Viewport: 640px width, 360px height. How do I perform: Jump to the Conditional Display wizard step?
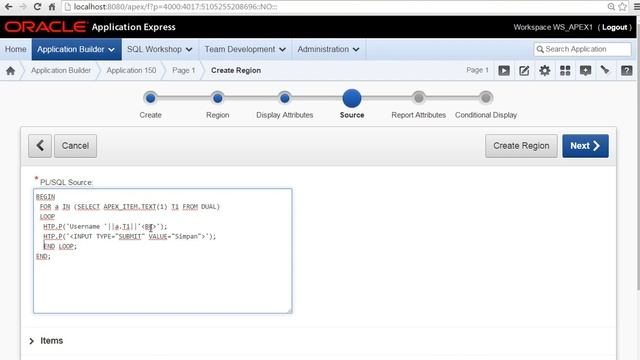pyautogui.click(x=486, y=98)
